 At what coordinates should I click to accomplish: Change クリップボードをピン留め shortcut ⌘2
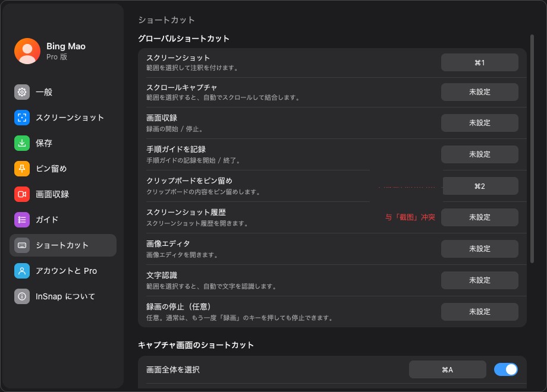click(480, 186)
